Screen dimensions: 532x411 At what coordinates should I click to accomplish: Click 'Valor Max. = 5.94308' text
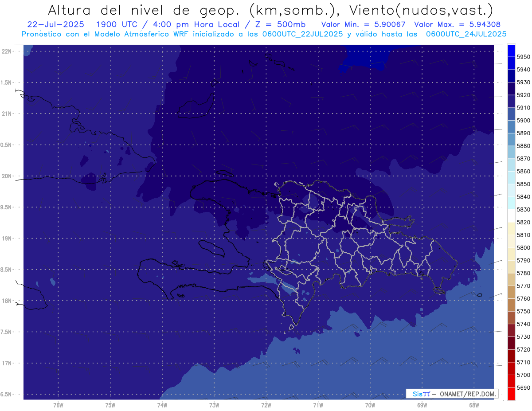tap(458, 24)
